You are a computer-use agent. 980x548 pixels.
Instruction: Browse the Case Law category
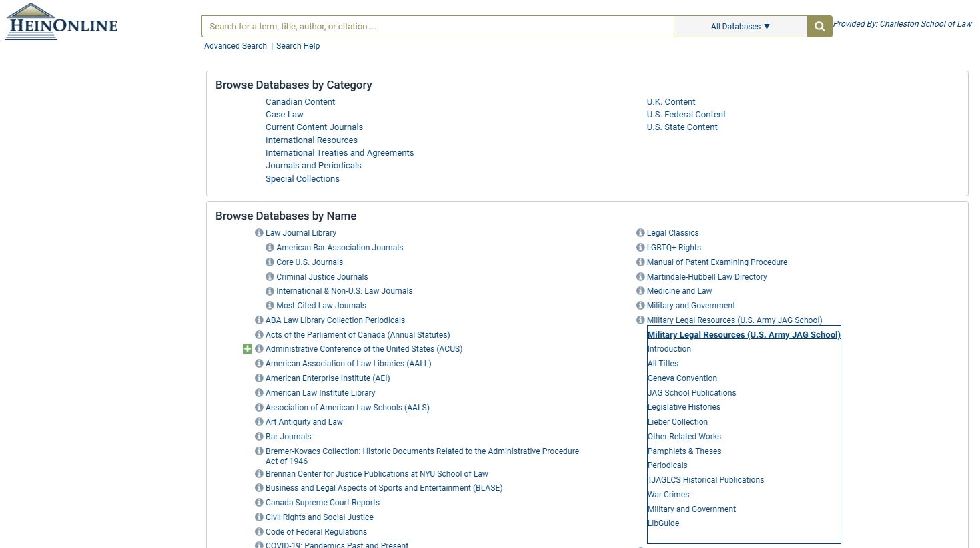pos(284,115)
